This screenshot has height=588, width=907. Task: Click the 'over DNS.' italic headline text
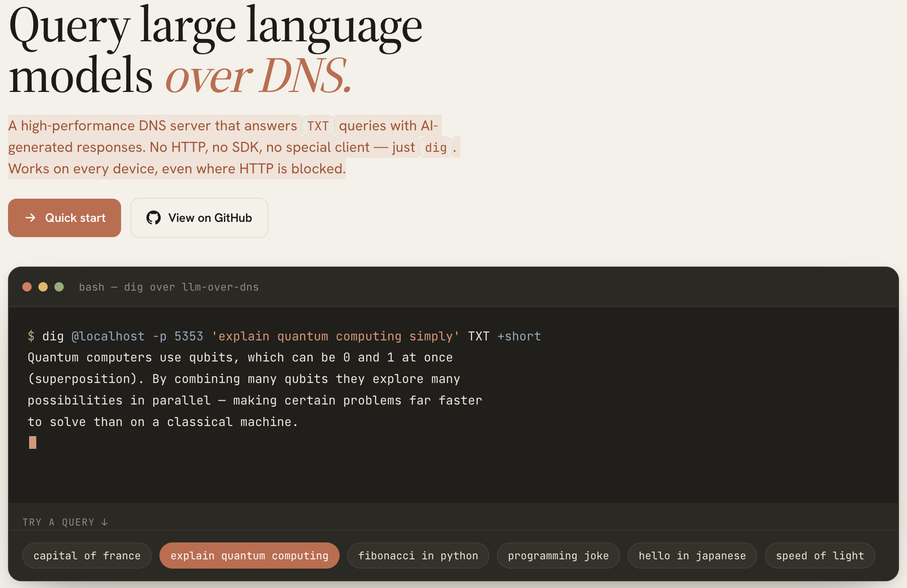259,76
